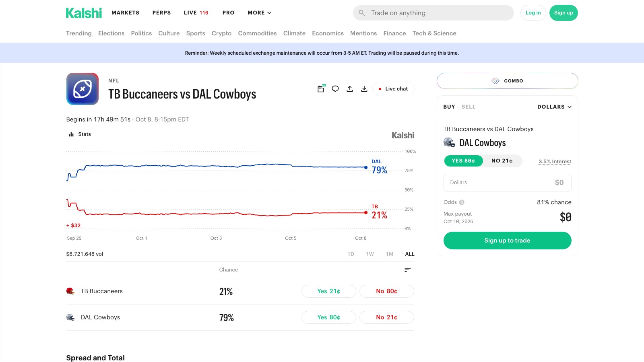This screenshot has width=644, height=362.
Task: Click the Log in button
Action: pos(533,13)
